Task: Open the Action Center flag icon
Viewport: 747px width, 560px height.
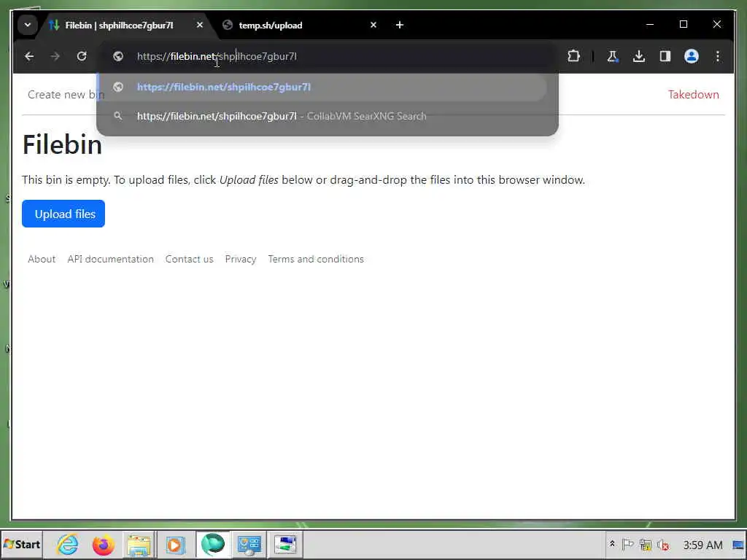Action: (628, 544)
